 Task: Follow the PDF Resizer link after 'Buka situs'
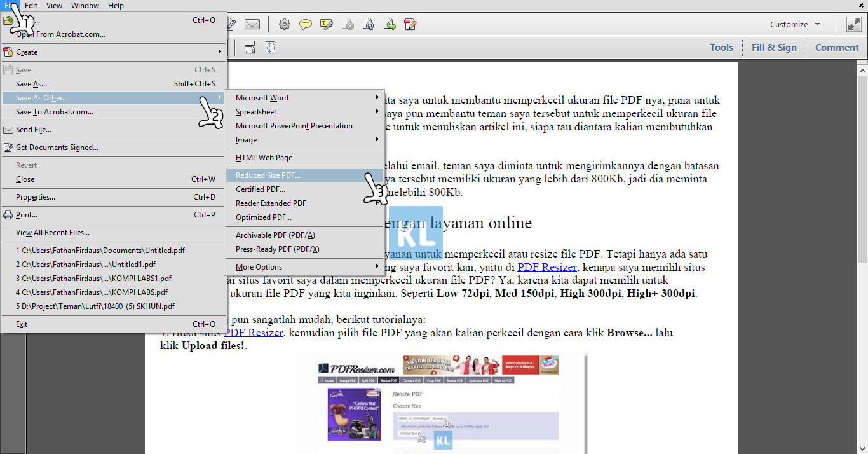point(254,333)
